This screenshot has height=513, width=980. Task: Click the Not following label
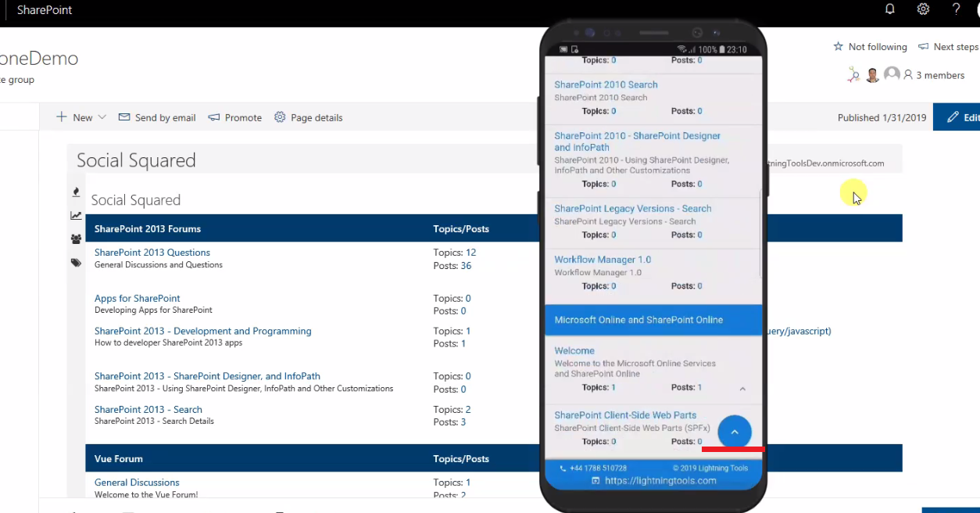878,47
